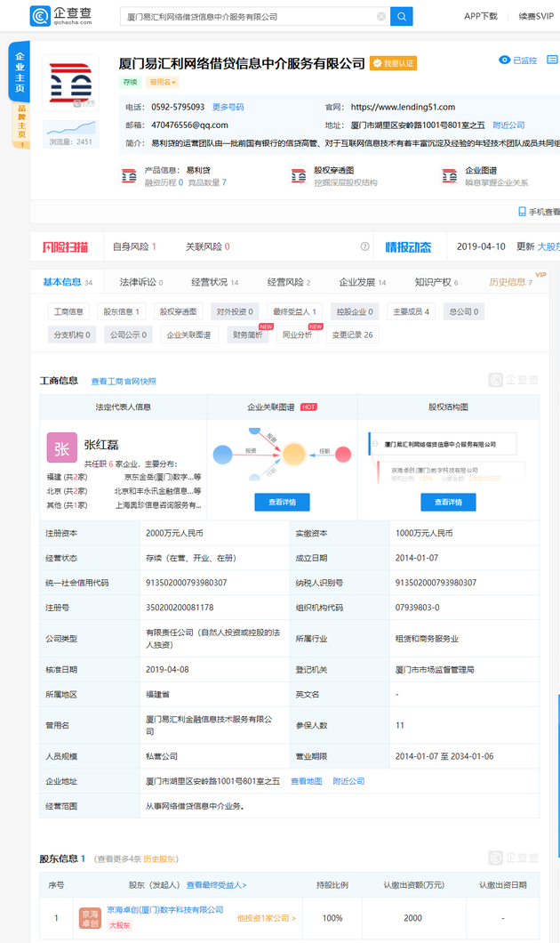
Task: Click 查看最终受益人 link
Action: pyautogui.click(x=216, y=885)
